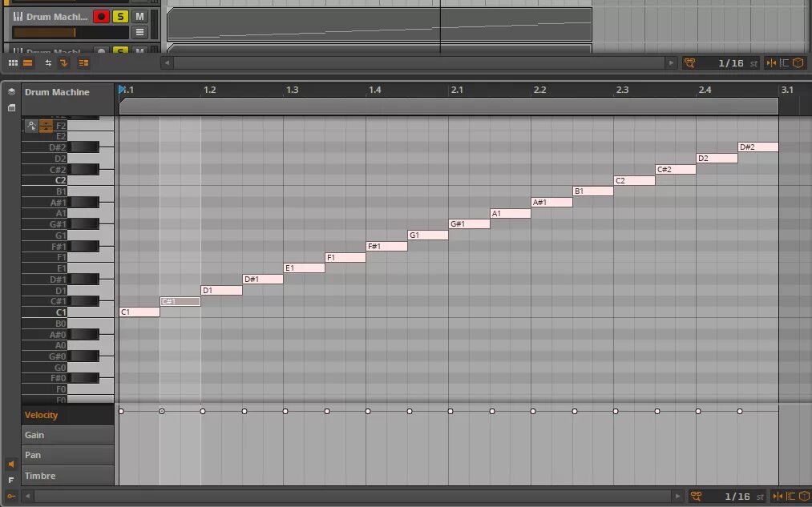The height and width of the screenshot is (507, 812).
Task: Open the arranger 1/16 grid resolution dropdown
Action: (731, 63)
